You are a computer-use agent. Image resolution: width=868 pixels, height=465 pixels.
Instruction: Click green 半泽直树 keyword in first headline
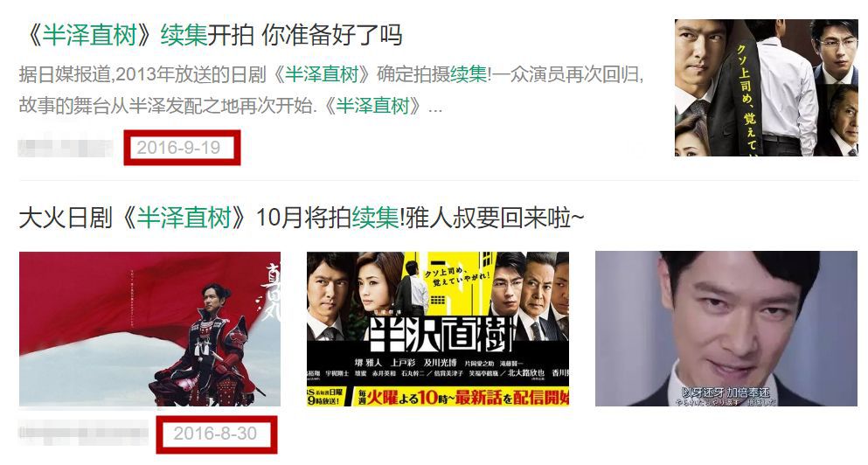click(x=90, y=36)
